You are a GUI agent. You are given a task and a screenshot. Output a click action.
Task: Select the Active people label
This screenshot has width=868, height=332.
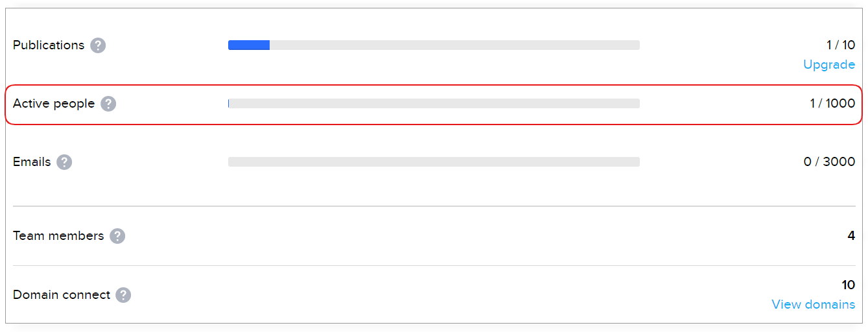(54, 104)
